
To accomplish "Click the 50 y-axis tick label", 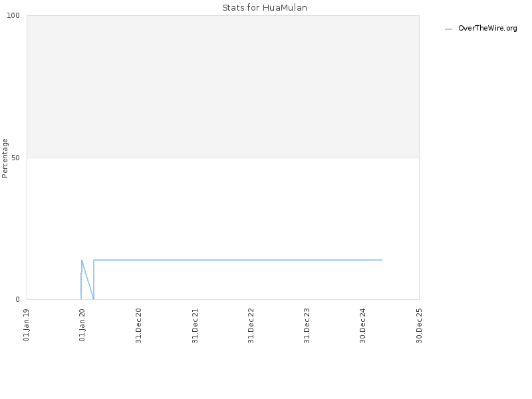I will coord(15,158).
